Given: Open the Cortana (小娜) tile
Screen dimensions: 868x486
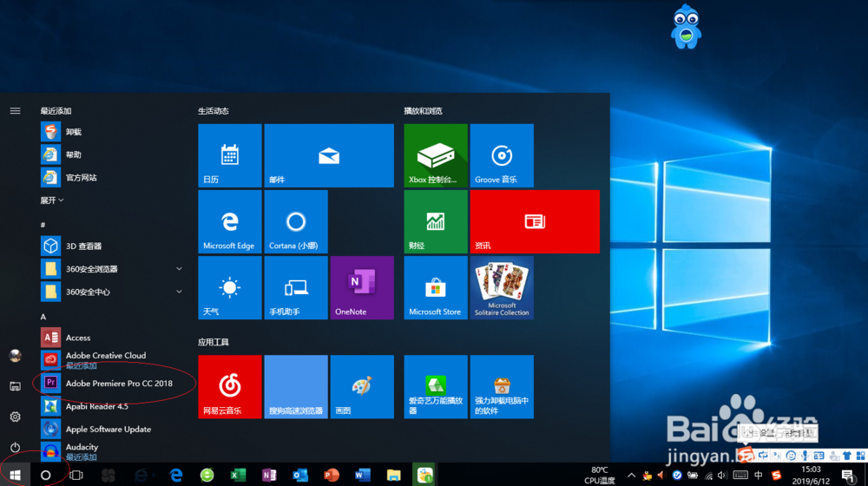Looking at the screenshot, I should click(x=296, y=221).
